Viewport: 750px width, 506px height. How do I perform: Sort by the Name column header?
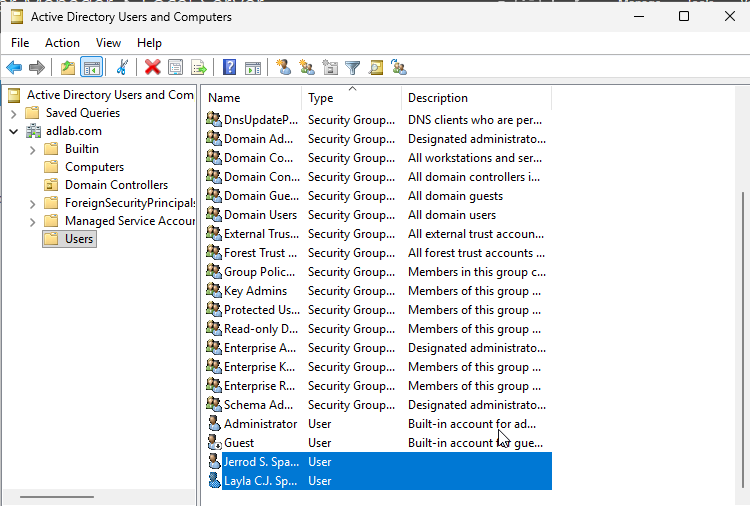coord(254,98)
